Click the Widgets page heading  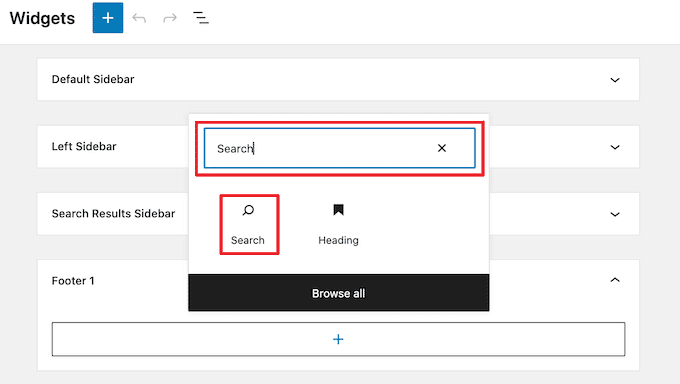coord(42,18)
